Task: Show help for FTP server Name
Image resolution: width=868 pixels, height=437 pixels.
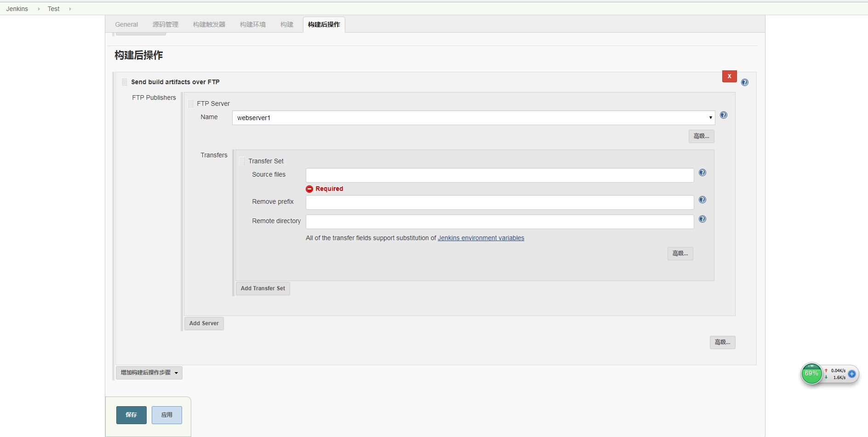Action: tap(723, 115)
